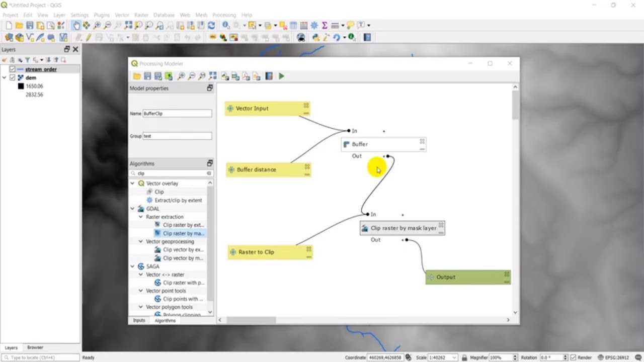
Task: Collapse the SAGA provider group
Action: tap(133, 266)
